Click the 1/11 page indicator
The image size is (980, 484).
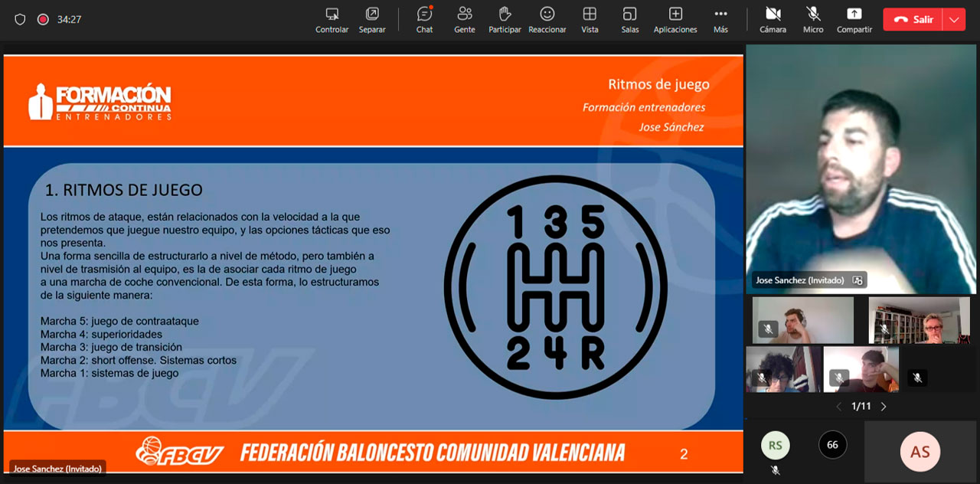(x=861, y=407)
